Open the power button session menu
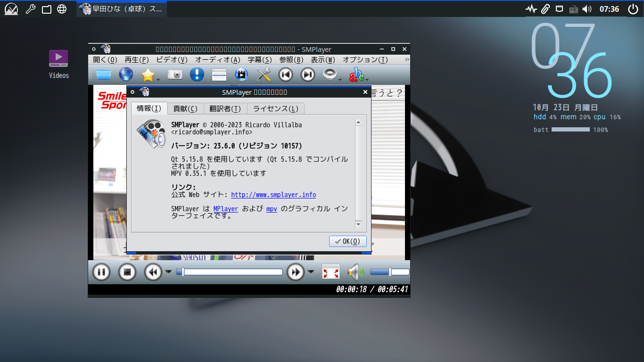 633,9
